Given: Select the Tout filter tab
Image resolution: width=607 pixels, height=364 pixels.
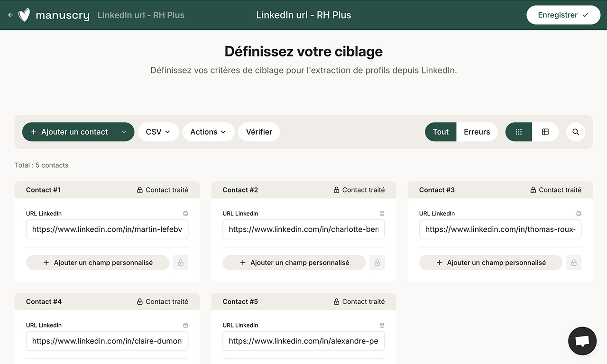Looking at the screenshot, I should click(x=440, y=132).
